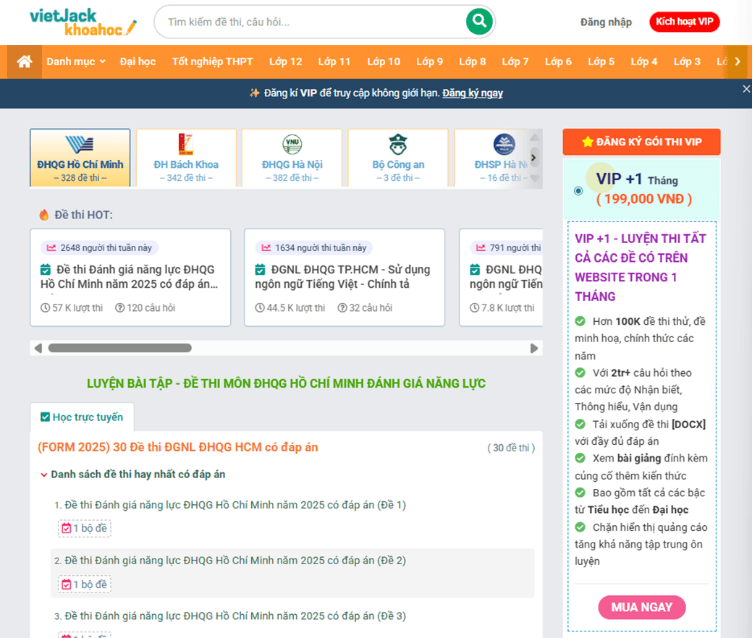Click the Bộ Công an police icon
The height and width of the screenshot is (638, 753).
coord(398,144)
